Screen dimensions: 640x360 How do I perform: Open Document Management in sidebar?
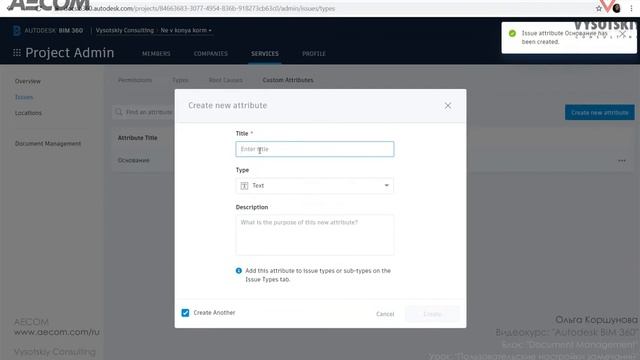click(x=48, y=143)
